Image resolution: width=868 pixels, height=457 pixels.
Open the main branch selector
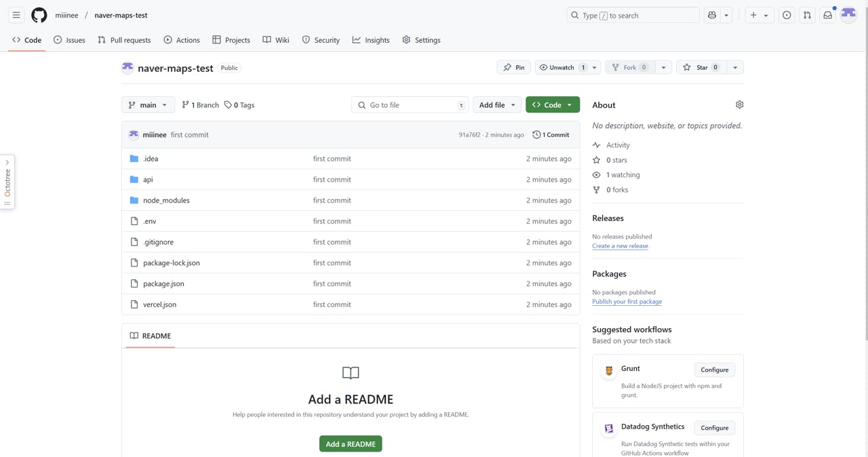point(148,105)
